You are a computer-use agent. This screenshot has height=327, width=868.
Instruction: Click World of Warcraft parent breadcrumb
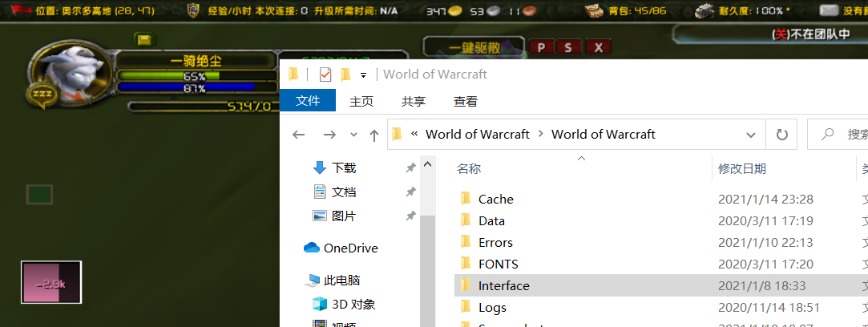[477, 135]
